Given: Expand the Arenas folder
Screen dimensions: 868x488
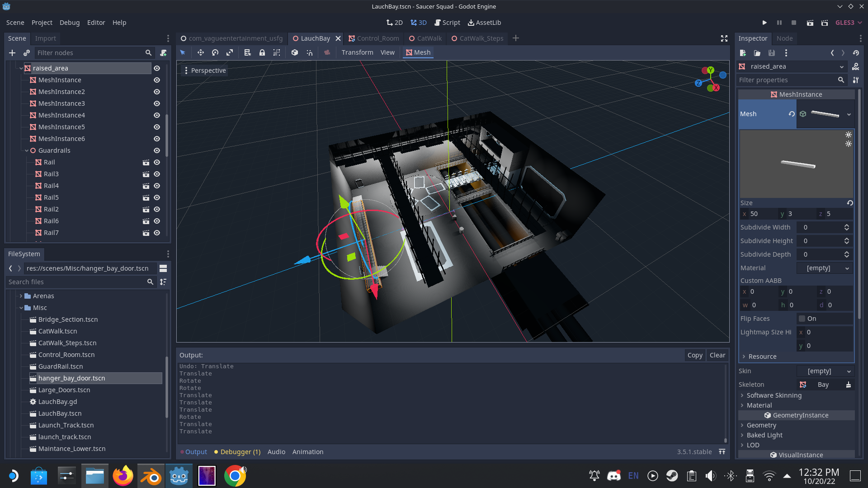Looking at the screenshot, I should tap(21, 296).
